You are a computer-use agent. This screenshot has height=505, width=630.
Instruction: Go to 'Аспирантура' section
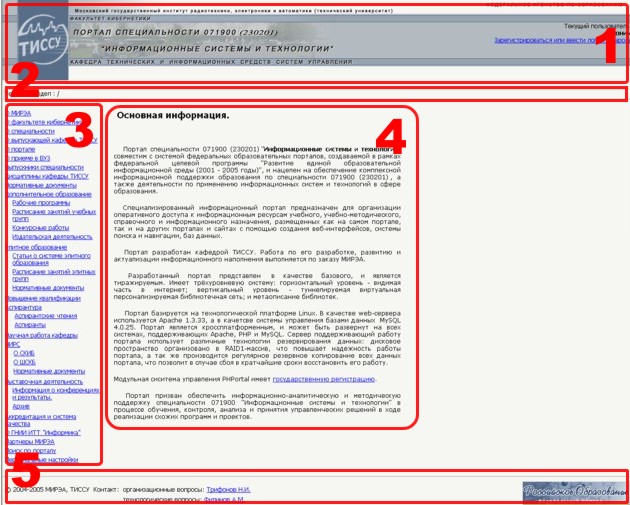(25, 307)
